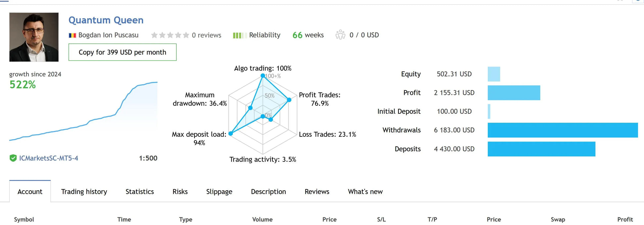The width and height of the screenshot is (644, 225).
Task: Open author Bogdan Ion Puscasu's profile
Action: pyautogui.click(x=108, y=35)
